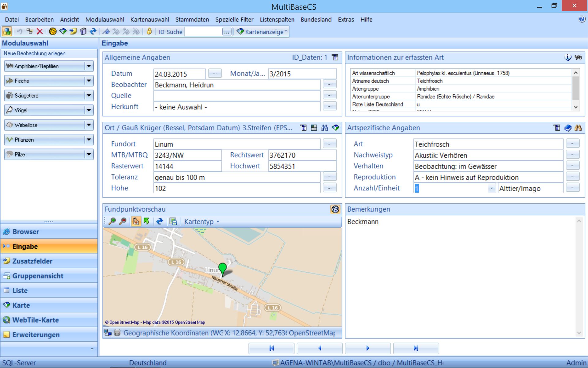Click the ID-Suche browse button
Image resolution: width=588 pixels, height=368 pixels.
pyautogui.click(x=227, y=32)
